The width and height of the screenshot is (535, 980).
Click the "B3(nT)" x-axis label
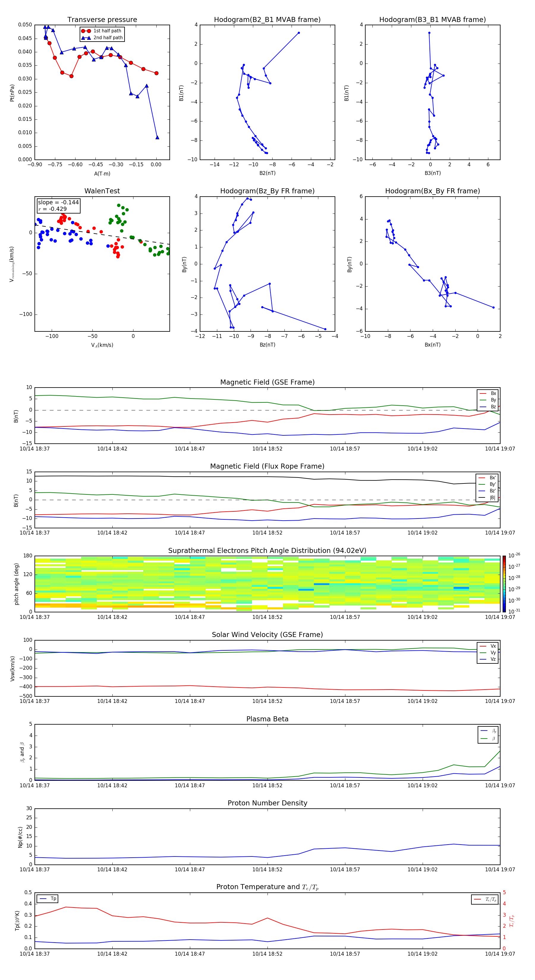pos(432,173)
